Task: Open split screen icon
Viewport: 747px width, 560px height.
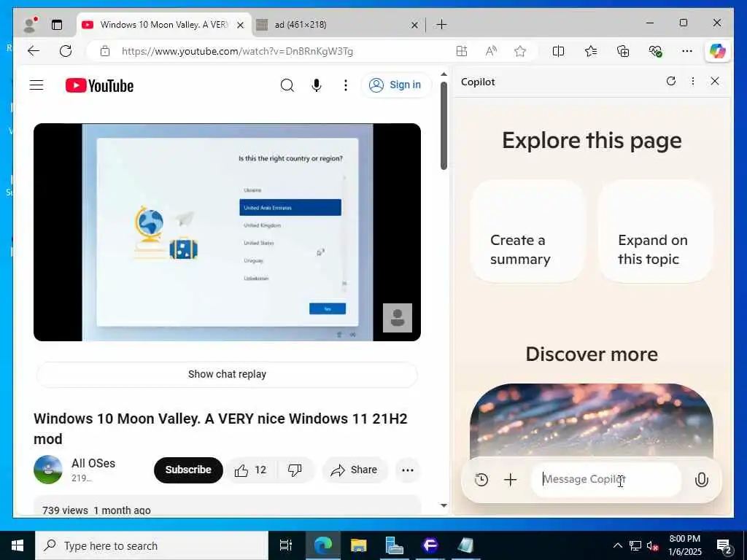Action: (558, 51)
